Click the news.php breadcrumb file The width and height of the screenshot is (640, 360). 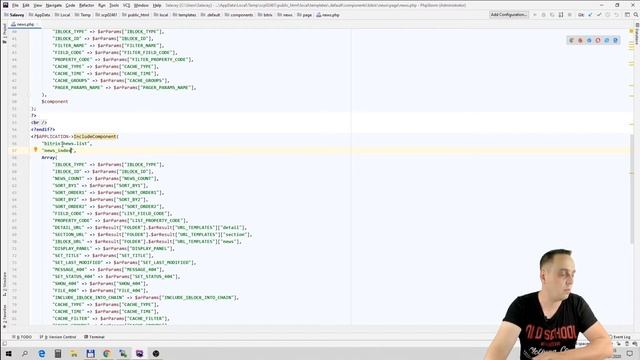click(x=328, y=15)
